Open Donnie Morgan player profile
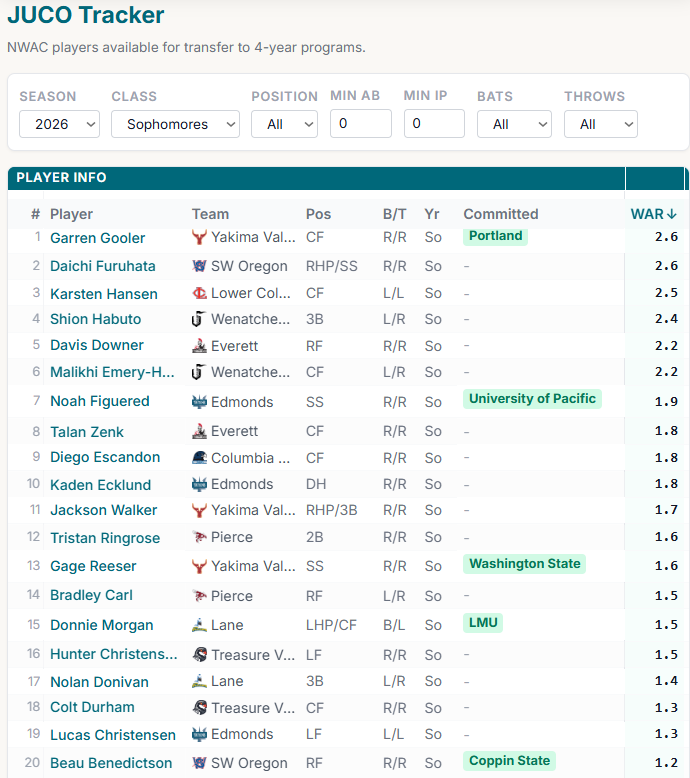This screenshot has width=690, height=778. point(102,625)
